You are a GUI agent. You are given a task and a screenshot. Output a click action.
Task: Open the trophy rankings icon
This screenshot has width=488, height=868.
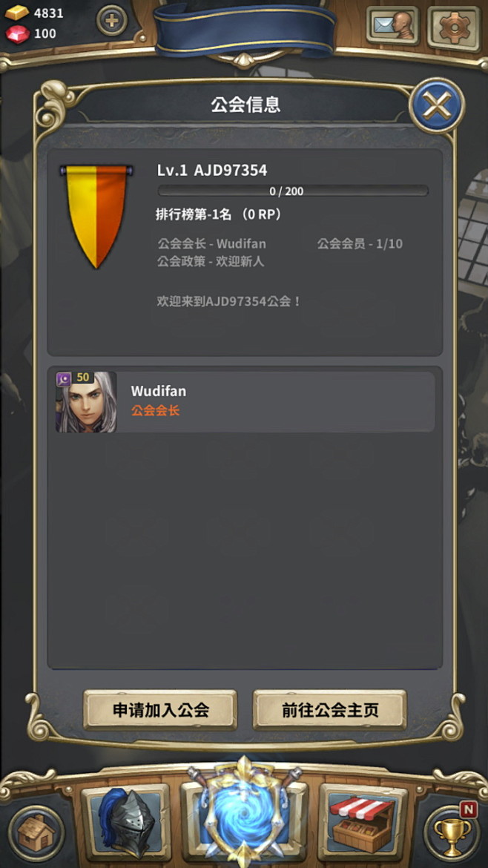452,833
